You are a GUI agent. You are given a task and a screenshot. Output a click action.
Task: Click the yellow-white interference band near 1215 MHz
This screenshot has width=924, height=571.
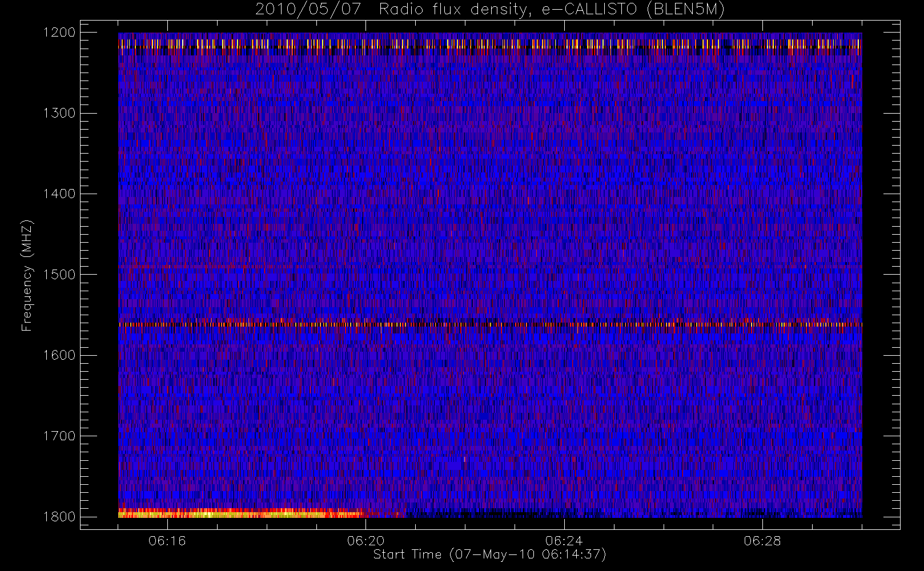(x=490, y=44)
